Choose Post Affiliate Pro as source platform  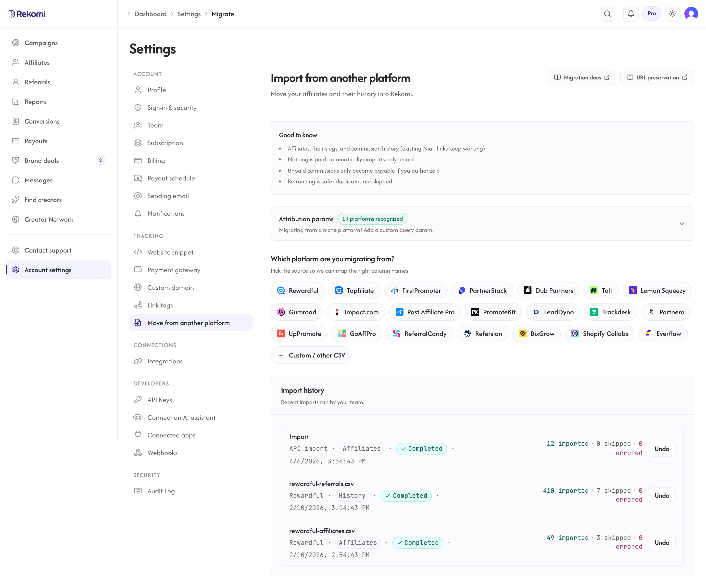(x=425, y=312)
